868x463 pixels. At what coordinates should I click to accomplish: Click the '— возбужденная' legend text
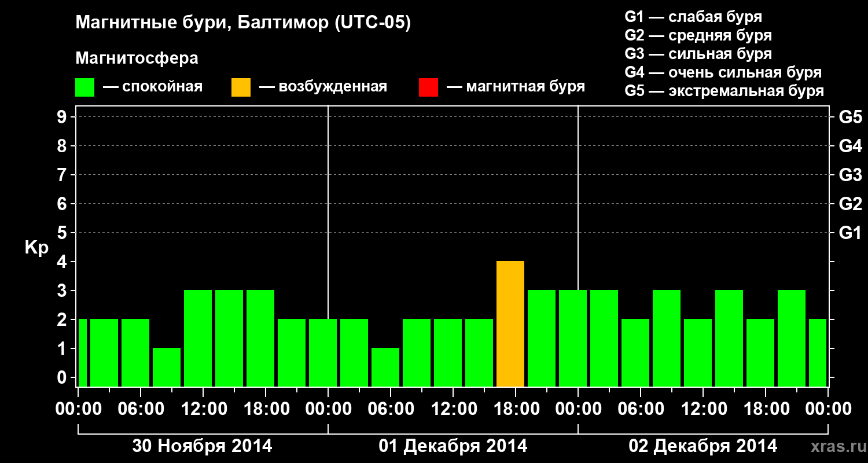pyautogui.click(x=323, y=87)
